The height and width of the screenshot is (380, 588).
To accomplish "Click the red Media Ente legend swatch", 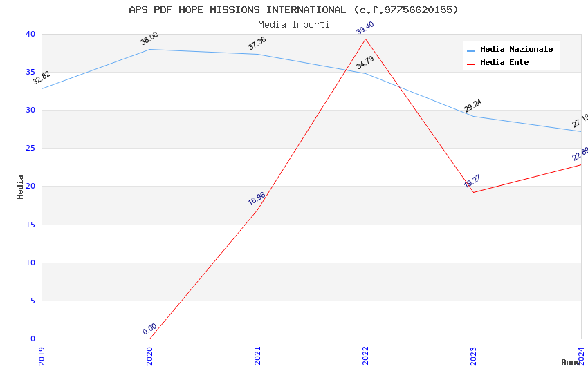I will click(x=471, y=64).
